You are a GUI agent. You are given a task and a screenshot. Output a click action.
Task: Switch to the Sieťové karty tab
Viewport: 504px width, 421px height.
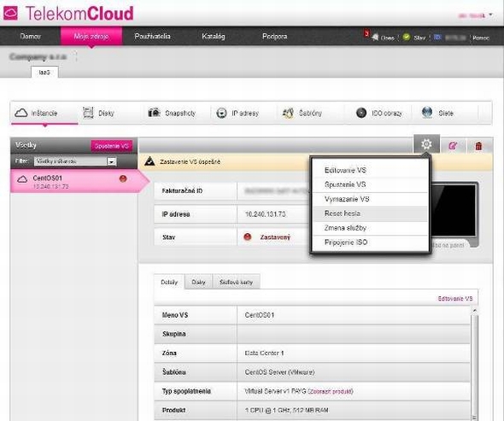tap(236, 282)
